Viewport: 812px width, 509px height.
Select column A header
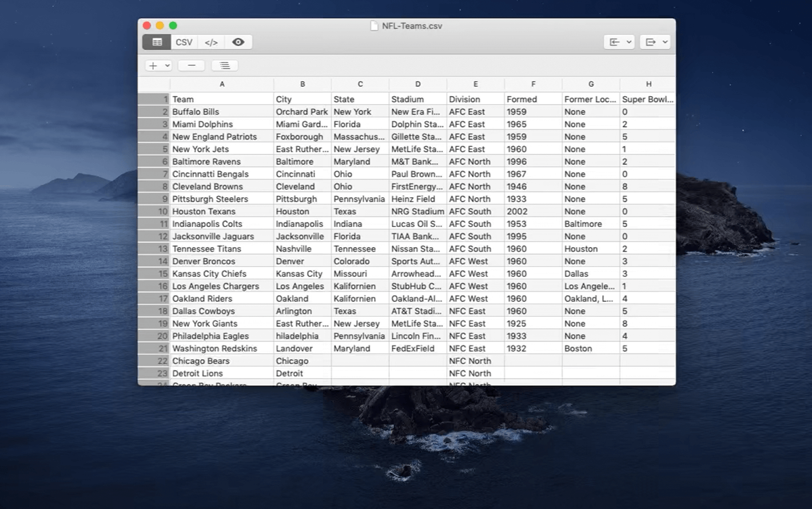[x=222, y=84]
